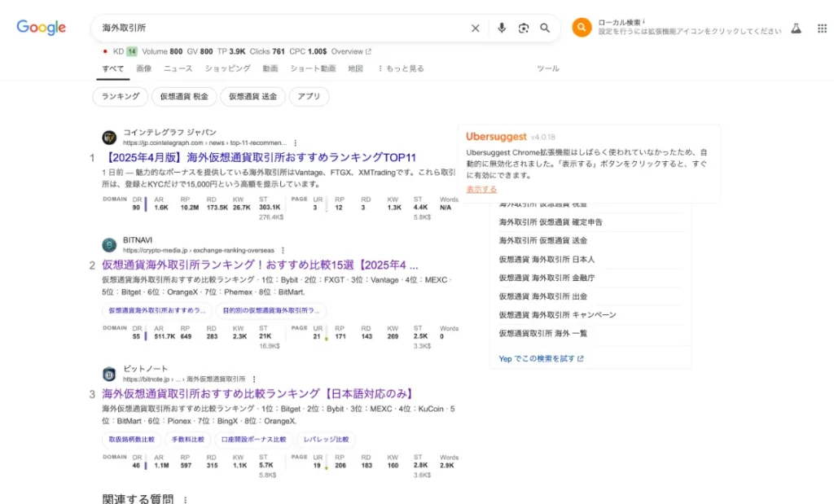834x504 pixels.
Task: Select suggestion 仮想通貨 海外取引所 キャンペーン
Action: click(x=557, y=315)
